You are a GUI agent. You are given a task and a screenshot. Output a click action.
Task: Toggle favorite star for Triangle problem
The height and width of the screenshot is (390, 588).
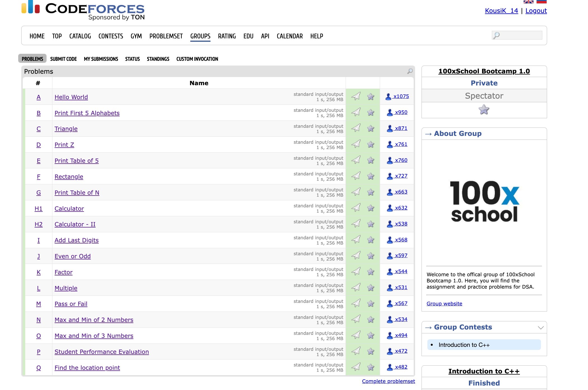click(x=371, y=128)
